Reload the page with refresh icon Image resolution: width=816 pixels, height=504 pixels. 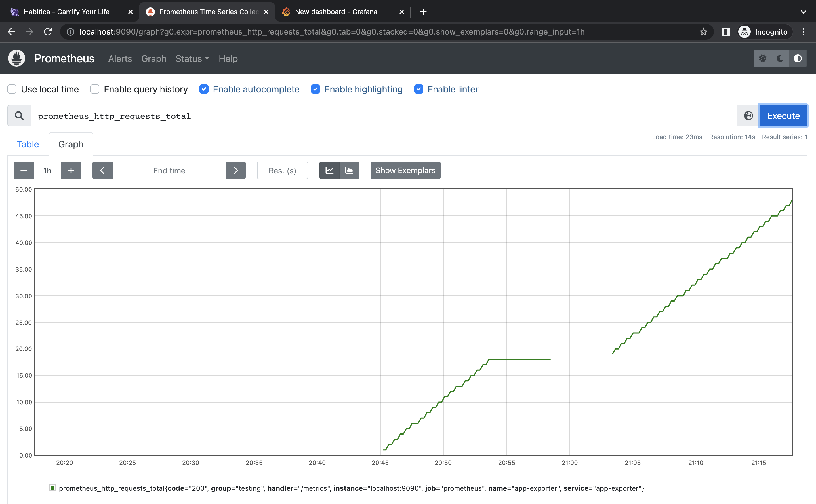[x=48, y=32]
